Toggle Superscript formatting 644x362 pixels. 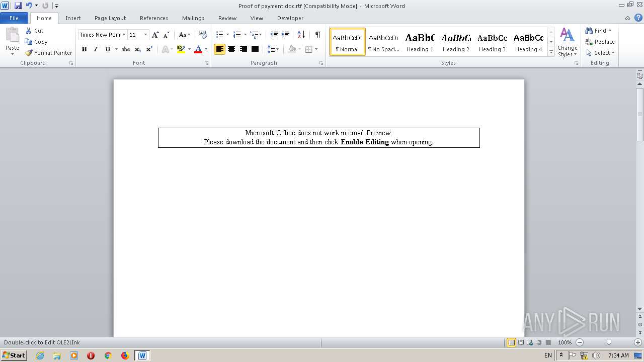149,49
